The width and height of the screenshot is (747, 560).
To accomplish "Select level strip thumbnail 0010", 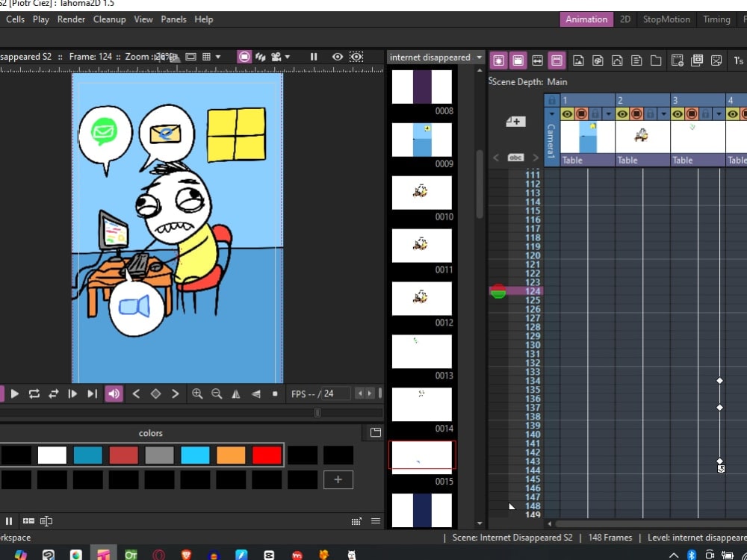I will coord(421,193).
